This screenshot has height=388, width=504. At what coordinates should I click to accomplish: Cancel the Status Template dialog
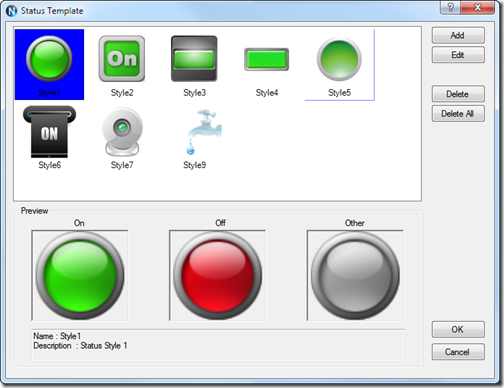point(458,352)
